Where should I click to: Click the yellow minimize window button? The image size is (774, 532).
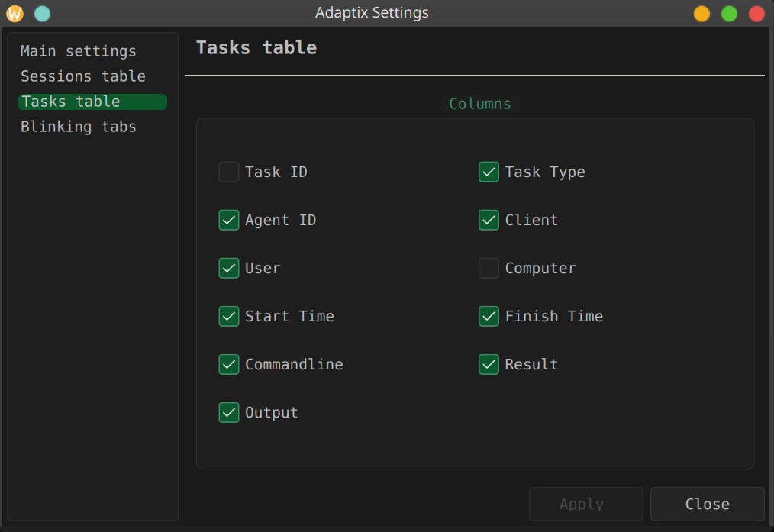click(x=701, y=13)
